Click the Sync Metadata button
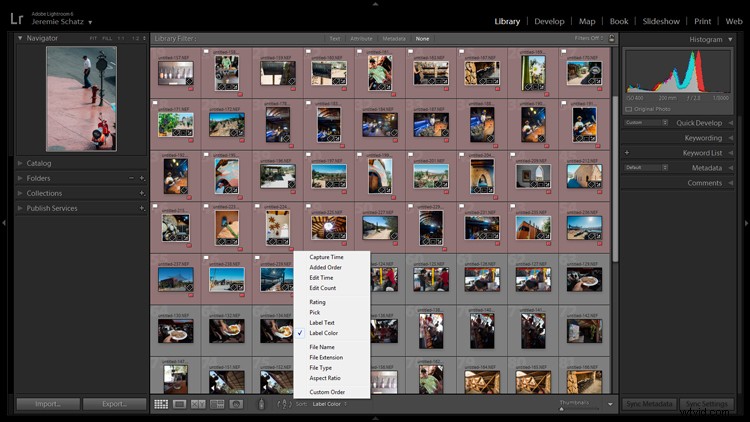 point(649,404)
